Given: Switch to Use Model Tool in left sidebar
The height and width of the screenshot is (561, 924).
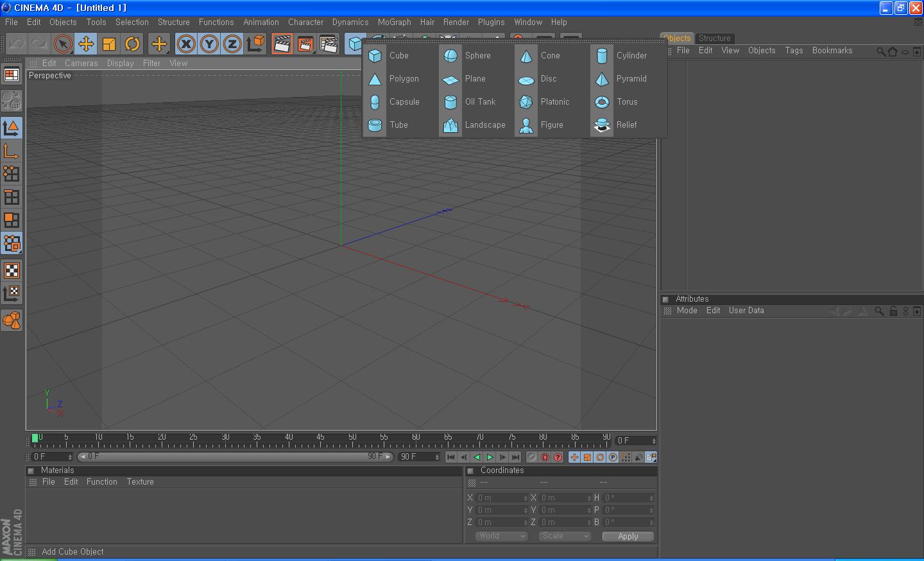Looking at the screenshot, I should (12, 127).
